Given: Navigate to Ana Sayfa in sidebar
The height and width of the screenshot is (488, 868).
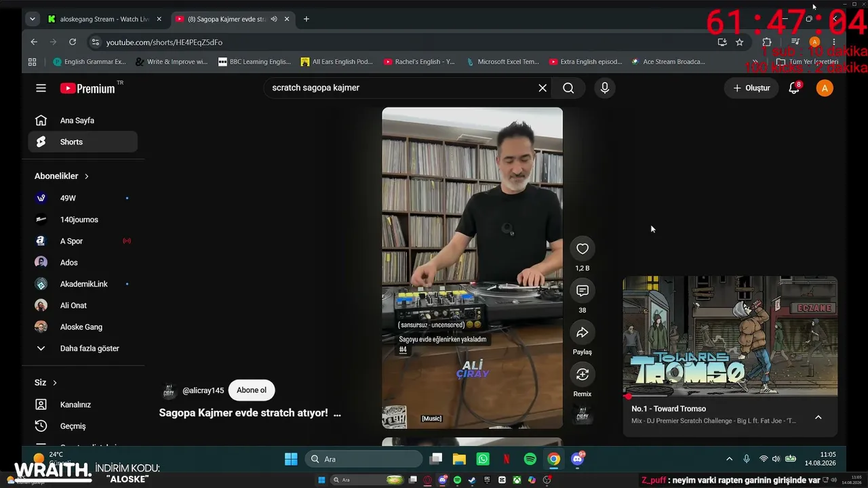Looking at the screenshot, I should [83, 121].
